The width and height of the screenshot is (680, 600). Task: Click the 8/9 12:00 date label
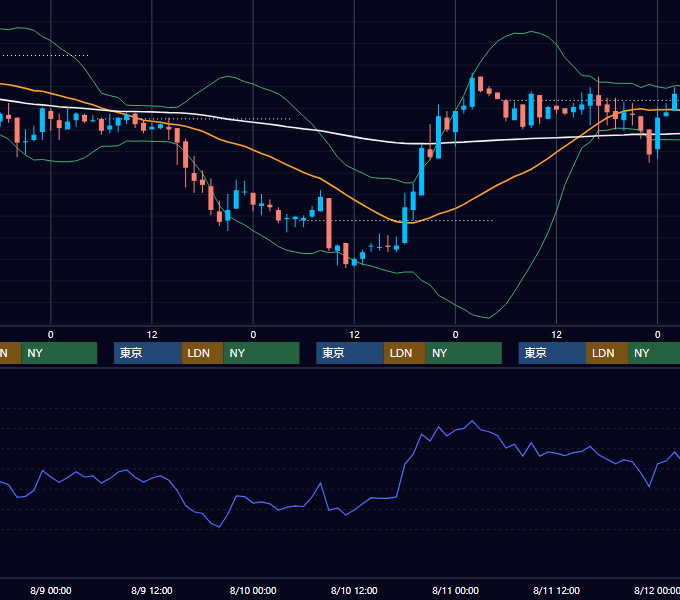click(152, 590)
